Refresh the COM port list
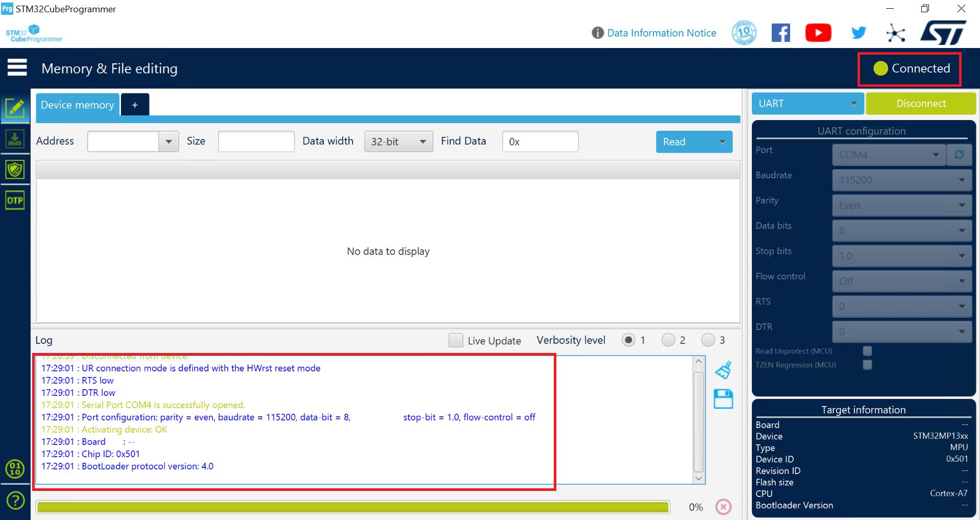This screenshot has width=980, height=520. coord(959,155)
